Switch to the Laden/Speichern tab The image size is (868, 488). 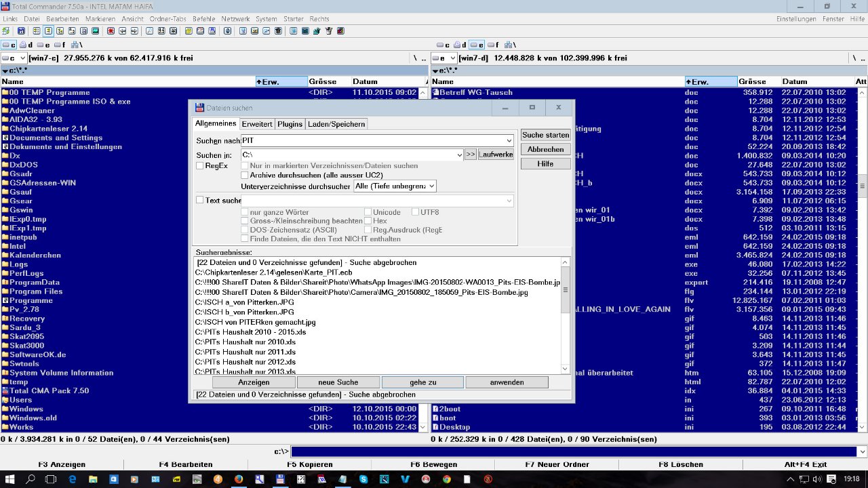pyautogui.click(x=336, y=124)
